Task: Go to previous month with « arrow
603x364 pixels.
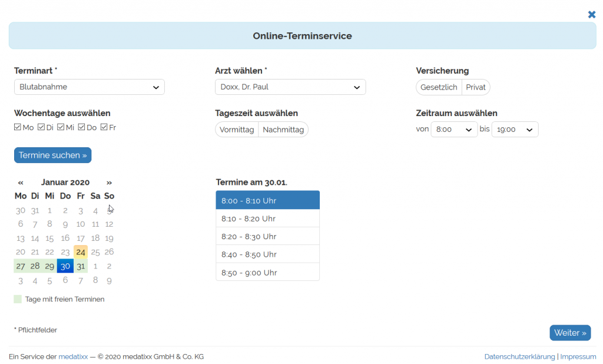Action: point(21,183)
